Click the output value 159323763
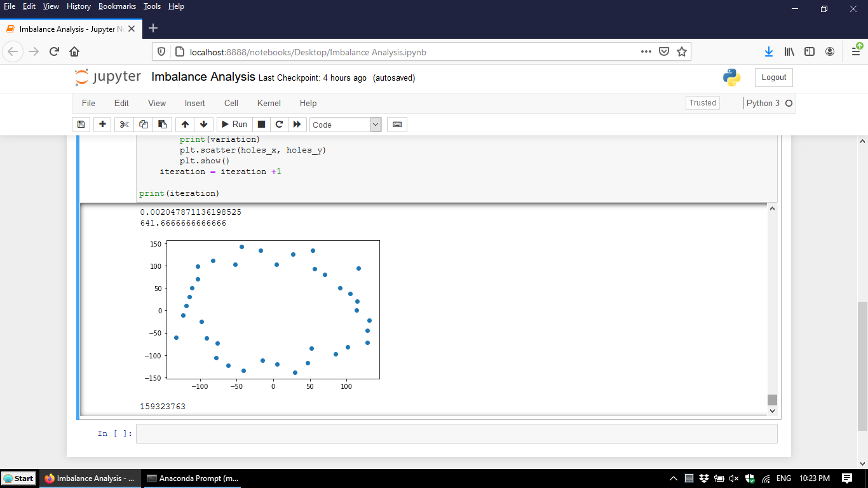 [x=163, y=406]
